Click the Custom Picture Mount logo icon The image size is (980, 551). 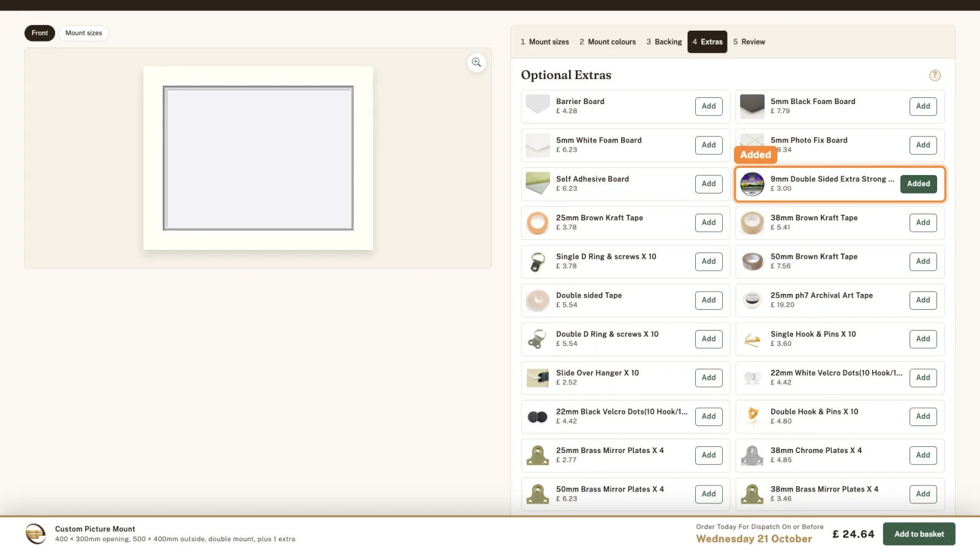pos(36,534)
